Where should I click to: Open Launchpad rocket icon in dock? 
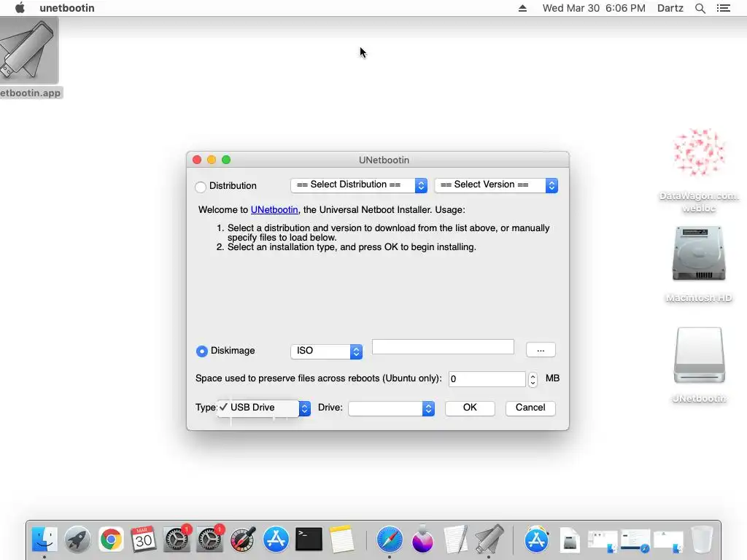pos(77,540)
